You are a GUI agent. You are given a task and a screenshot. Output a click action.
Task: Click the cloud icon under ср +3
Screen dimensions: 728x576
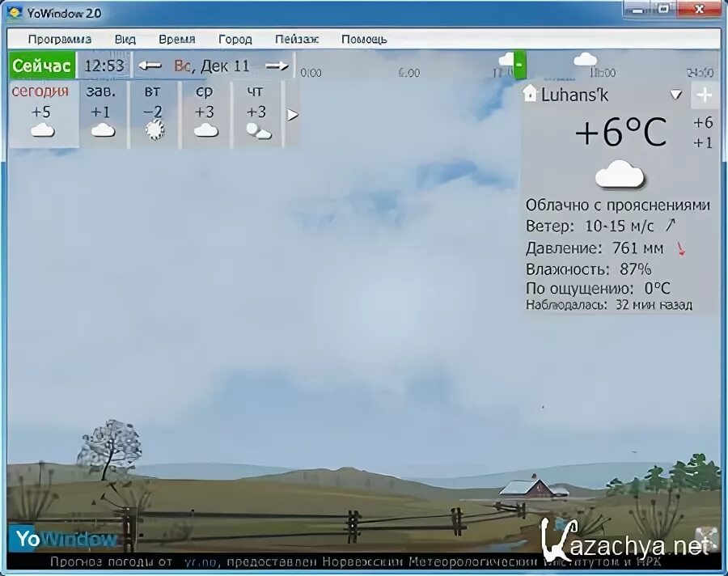point(205,130)
